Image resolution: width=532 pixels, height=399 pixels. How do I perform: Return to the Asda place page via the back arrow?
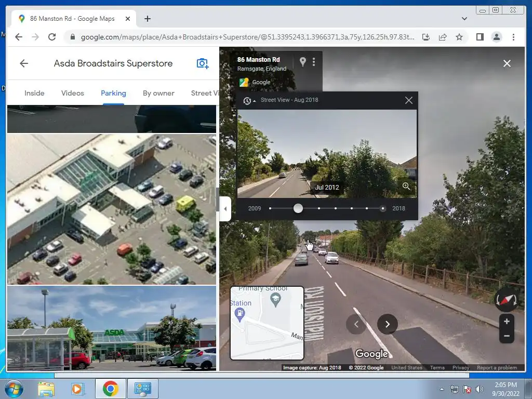click(24, 63)
